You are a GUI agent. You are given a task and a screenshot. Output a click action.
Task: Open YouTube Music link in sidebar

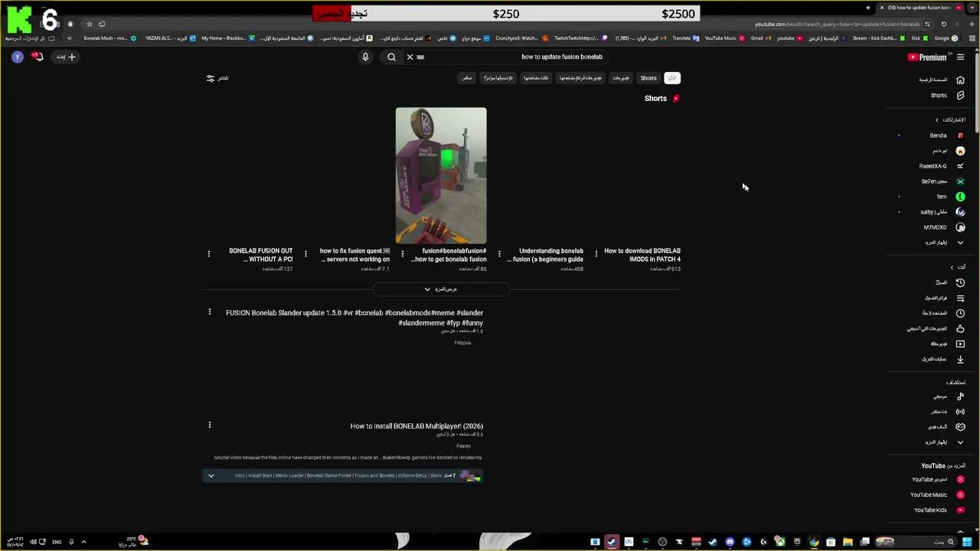(938, 495)
